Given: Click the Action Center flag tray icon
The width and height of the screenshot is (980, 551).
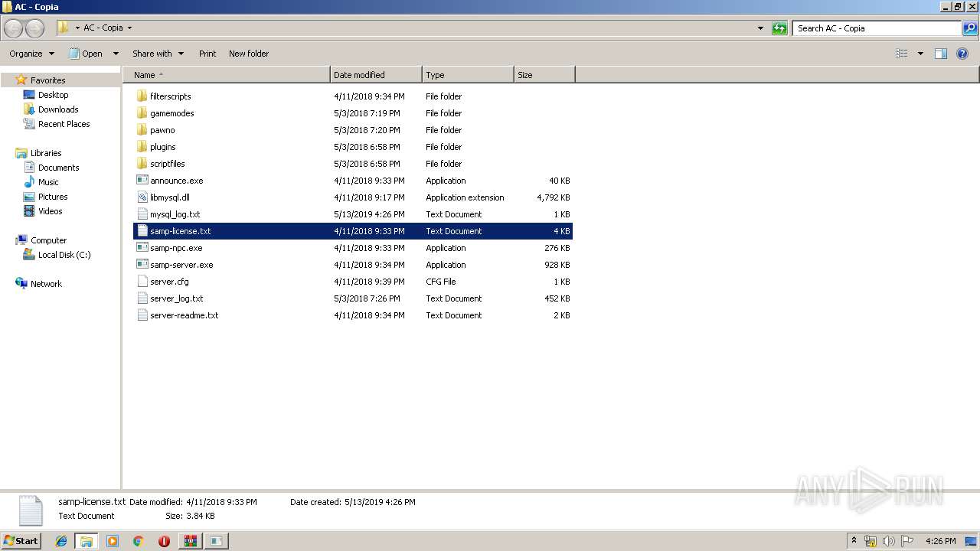Looking at the screenshot, I should point(907,541).
